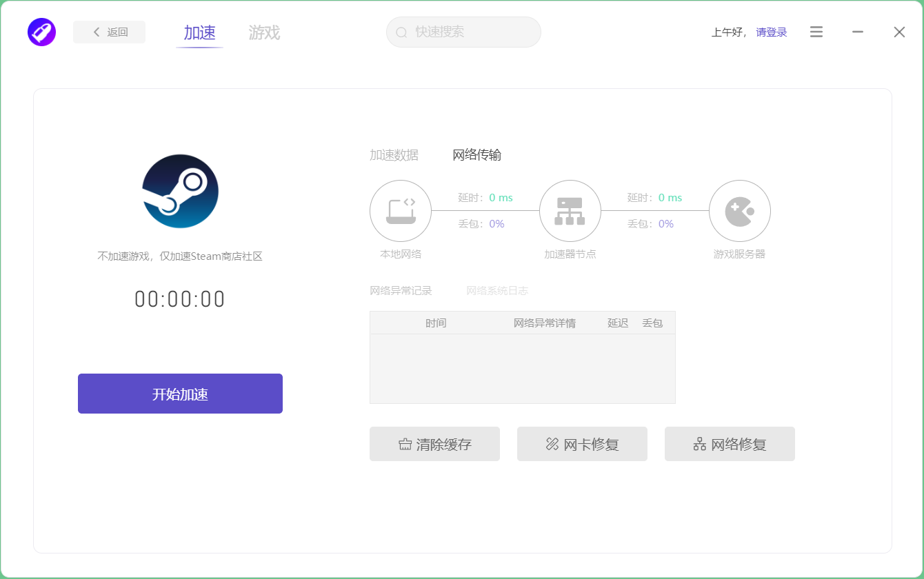
Task: Click the 本地网络 label
Action: coord(401,254)
